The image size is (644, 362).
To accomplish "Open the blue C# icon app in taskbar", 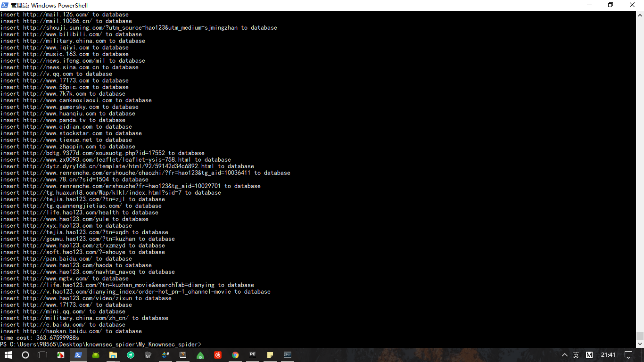I will (x=165, y=355).
